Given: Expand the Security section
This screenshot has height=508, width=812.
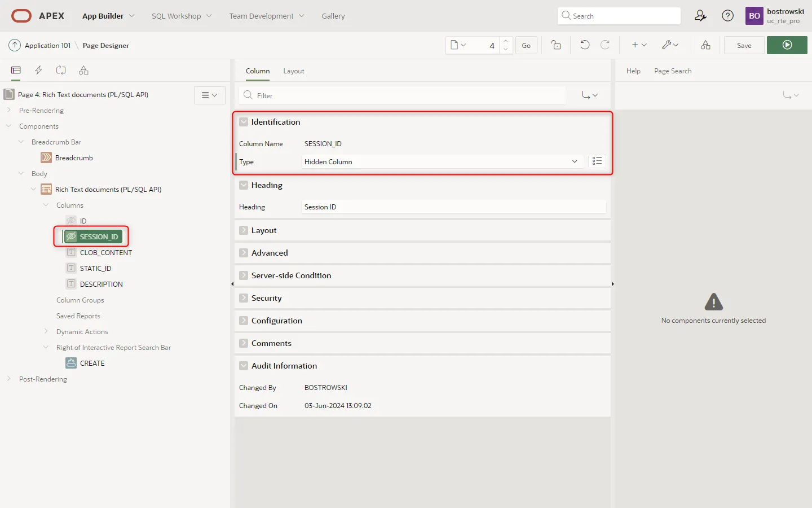Looking at the screenshot, I should click(244, 298).
